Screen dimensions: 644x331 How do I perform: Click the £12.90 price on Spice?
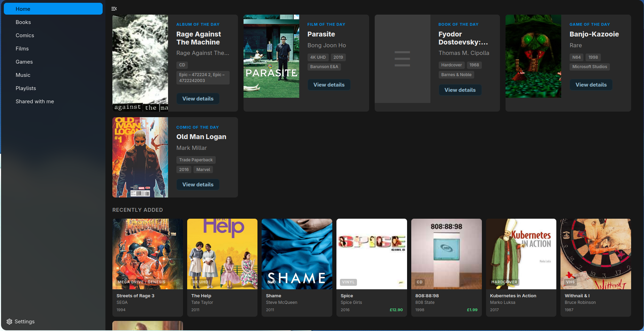point(396,310)
